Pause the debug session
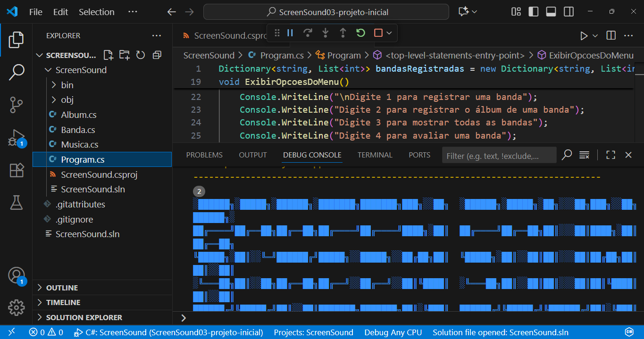The width and height of the screenshot is (644, 339). [290, 33]
